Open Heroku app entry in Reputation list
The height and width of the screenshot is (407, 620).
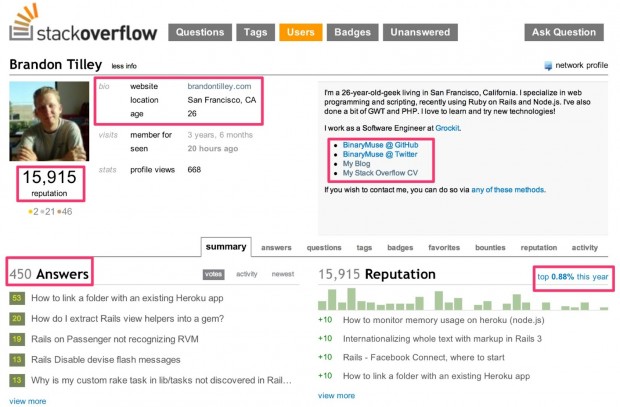(x=437, y=376)
